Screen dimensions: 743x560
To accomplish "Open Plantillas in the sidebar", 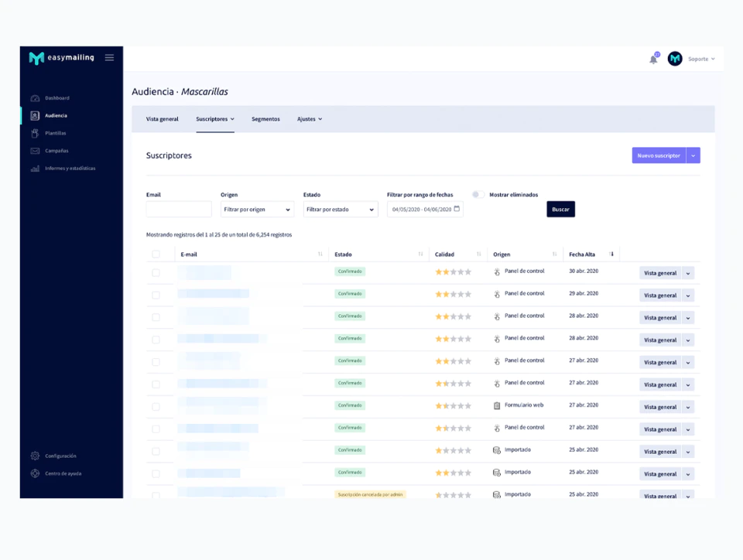I will coord(56,133).
